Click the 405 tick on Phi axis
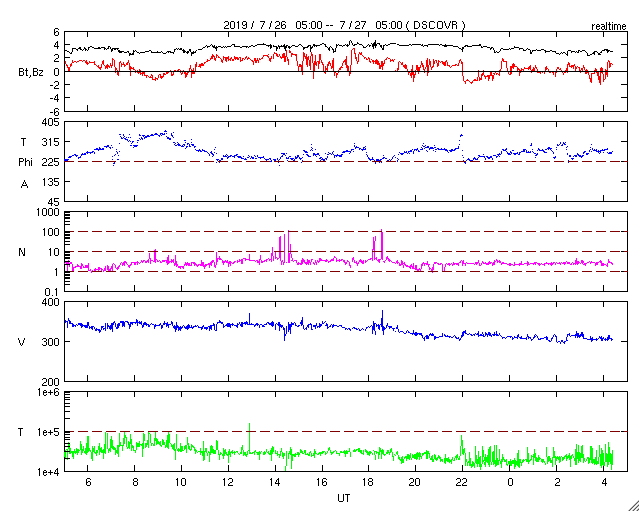The width and height of the screenshot is (640, 512). tap(50, 123)
